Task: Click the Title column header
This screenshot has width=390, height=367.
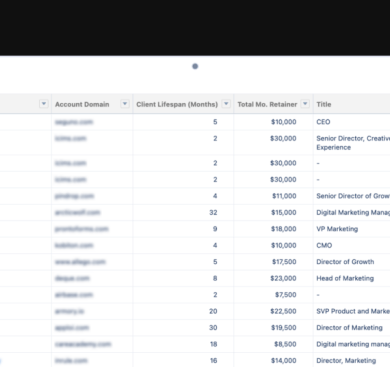Action: pos(324,104)
